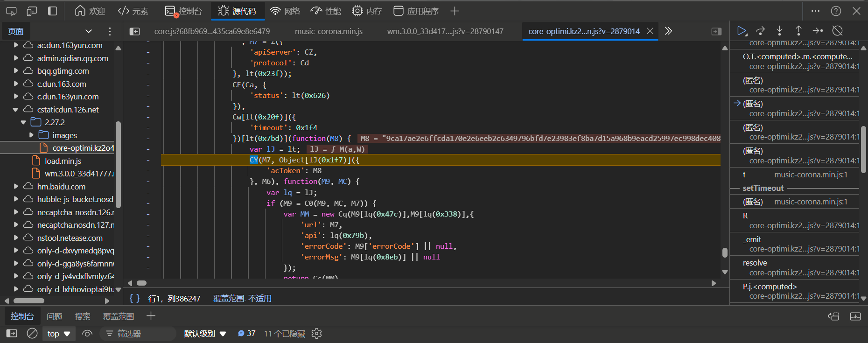Image resolution: width=868 pixels, height=343 pixels.
Task: Click the step over function icon
Action: tap(760, 31)
